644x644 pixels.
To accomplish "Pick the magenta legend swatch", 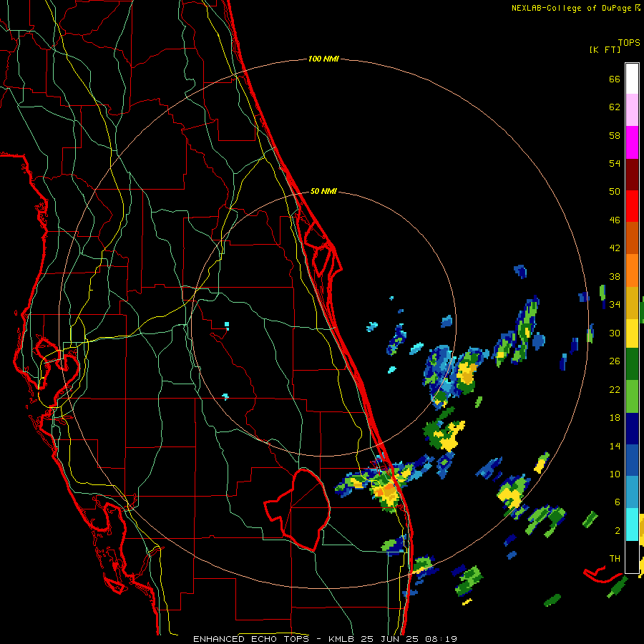I will 632,142.
